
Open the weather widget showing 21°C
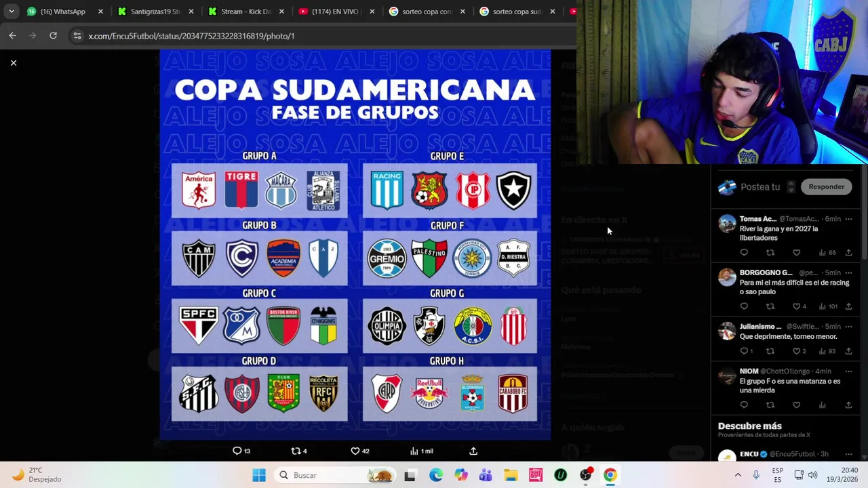(37, 474)
